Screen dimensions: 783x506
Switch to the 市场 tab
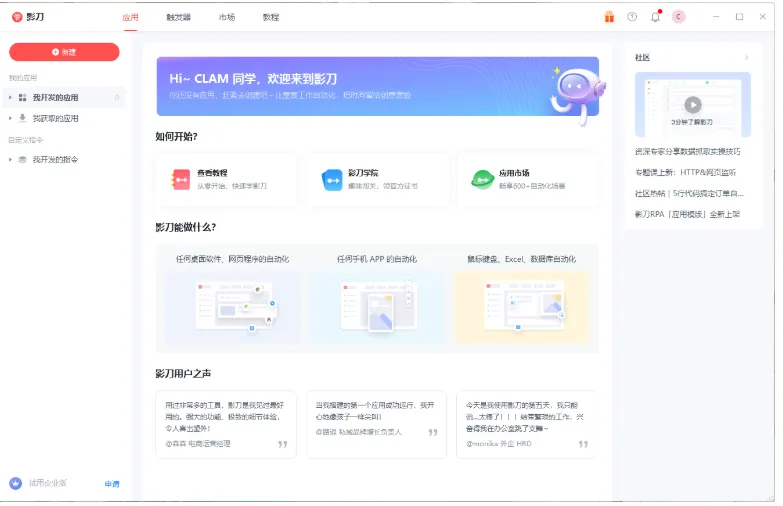[x=227, y=17]
